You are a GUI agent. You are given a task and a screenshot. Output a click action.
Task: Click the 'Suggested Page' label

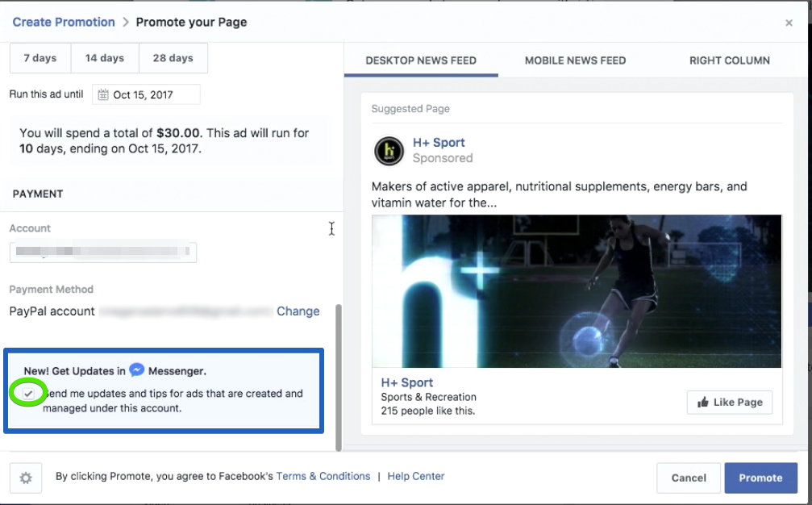click(x=410, y=109)
